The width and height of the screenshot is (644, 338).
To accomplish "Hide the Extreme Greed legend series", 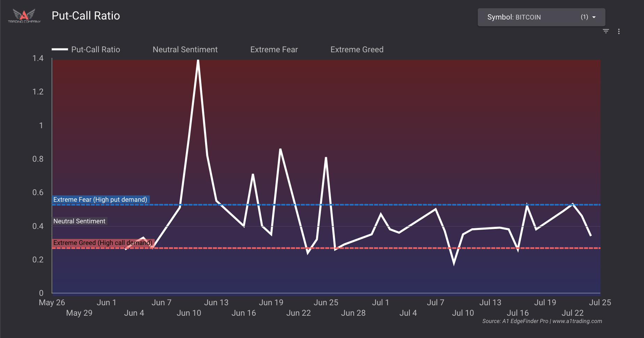I will pos(357,49).
